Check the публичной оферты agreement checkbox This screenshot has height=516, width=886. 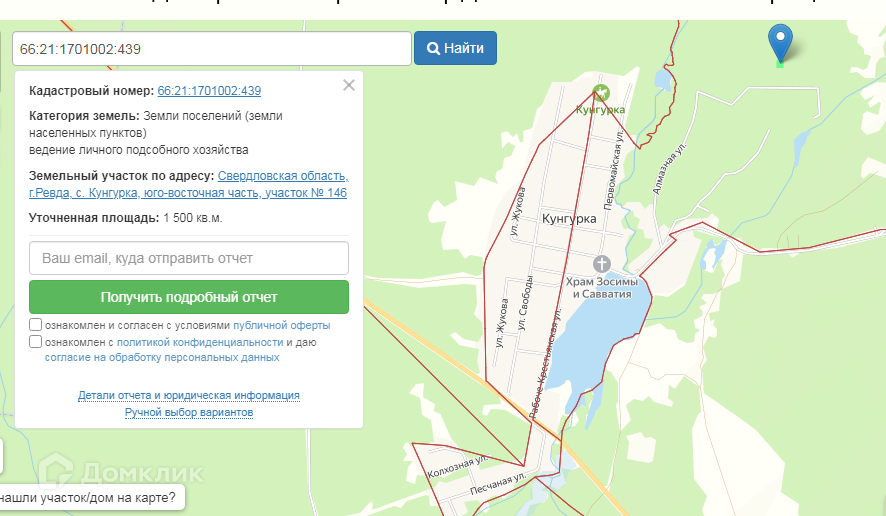tap(36, 325)
